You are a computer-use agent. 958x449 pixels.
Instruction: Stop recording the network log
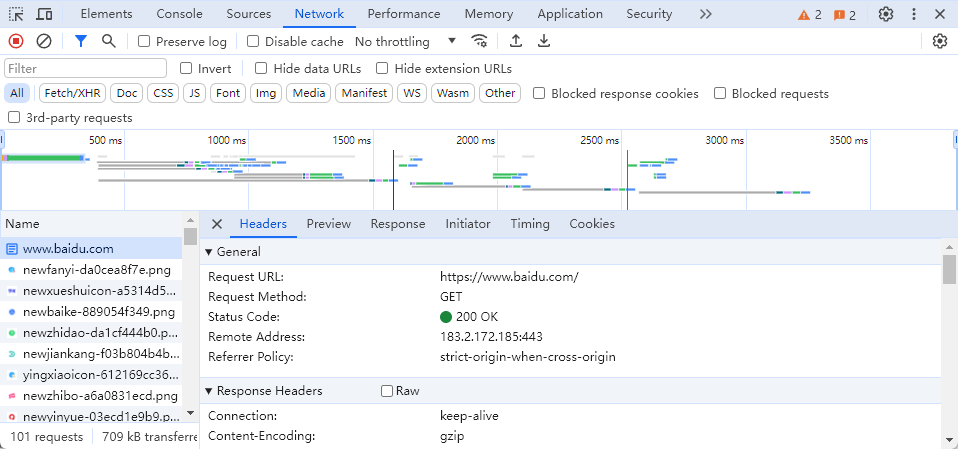point(16,41)
